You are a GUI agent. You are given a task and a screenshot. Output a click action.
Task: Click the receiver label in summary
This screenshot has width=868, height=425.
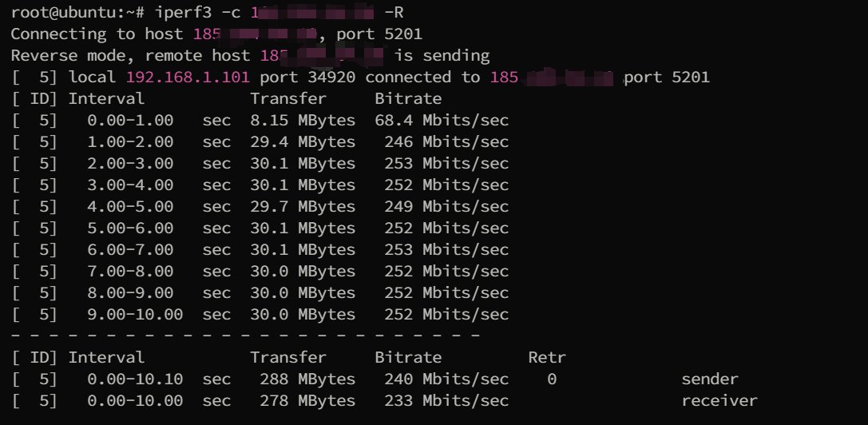click(x=719, y=401)
